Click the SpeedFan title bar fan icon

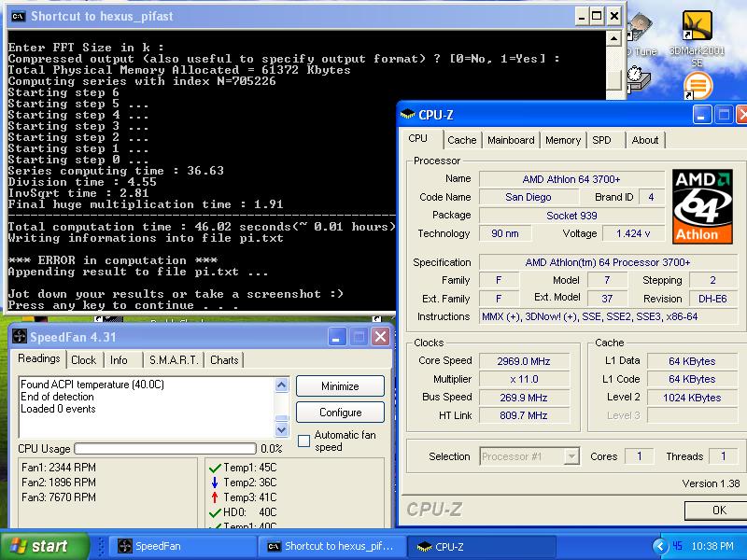coord(19,337)
